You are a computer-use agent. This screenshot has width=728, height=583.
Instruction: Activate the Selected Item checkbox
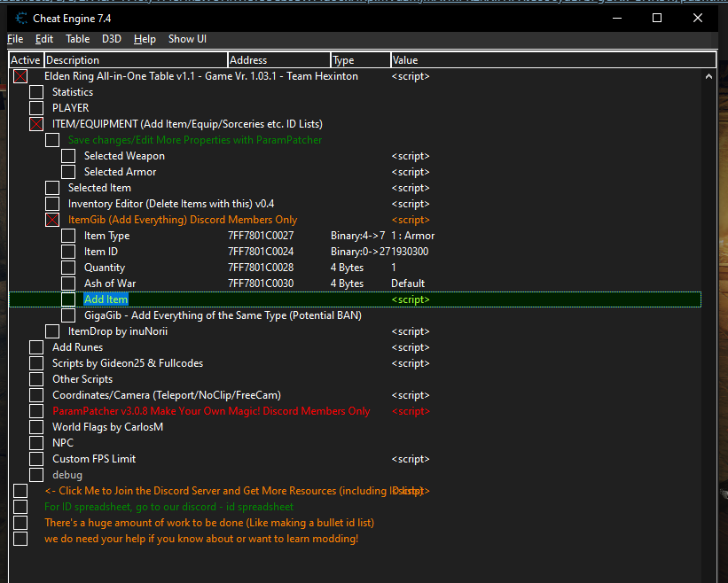click(52, 188)
